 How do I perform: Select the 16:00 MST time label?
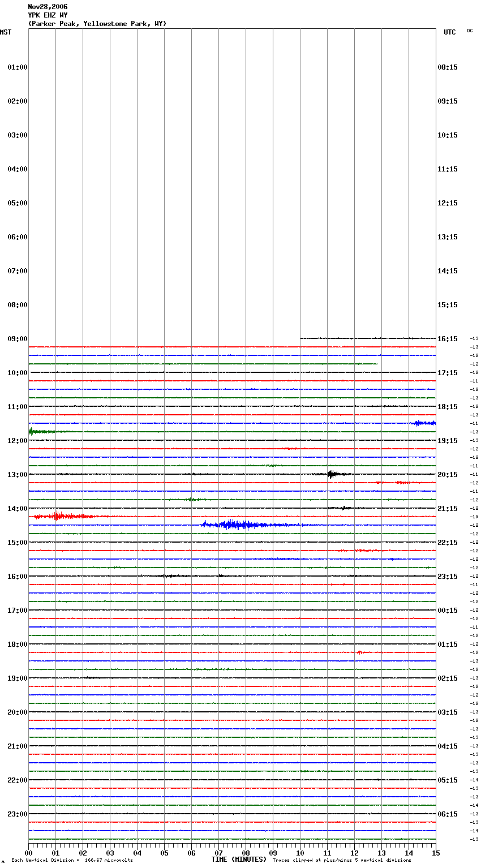tap(18, 577)
